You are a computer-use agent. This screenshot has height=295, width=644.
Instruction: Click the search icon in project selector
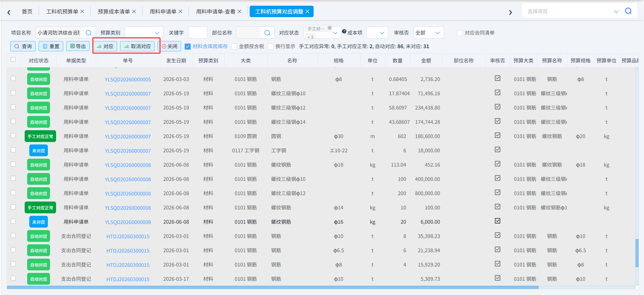pos(628,11)
